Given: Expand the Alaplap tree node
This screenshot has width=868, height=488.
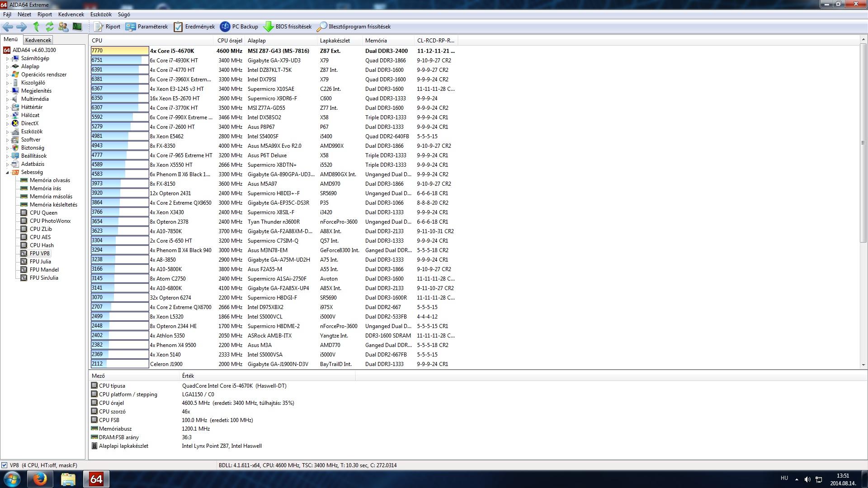Looking at the screenshot, I should click(x=7, y=67).
